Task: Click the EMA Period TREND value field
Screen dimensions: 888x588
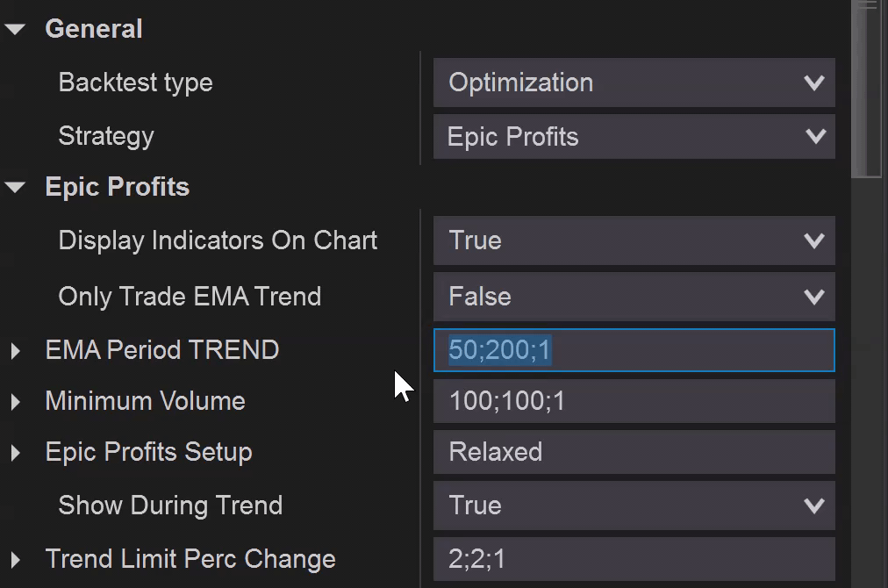Action: click(x=634, y=350)
